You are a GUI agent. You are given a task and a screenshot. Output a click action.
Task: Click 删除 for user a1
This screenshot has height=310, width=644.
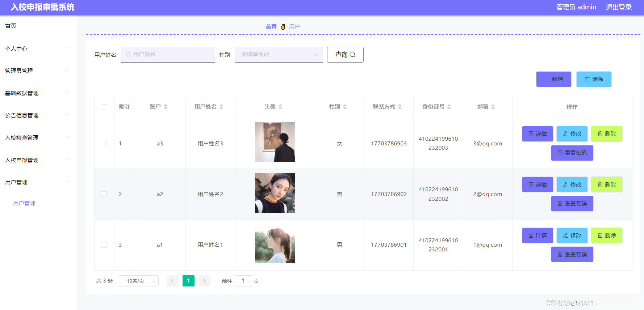point(607,235)
